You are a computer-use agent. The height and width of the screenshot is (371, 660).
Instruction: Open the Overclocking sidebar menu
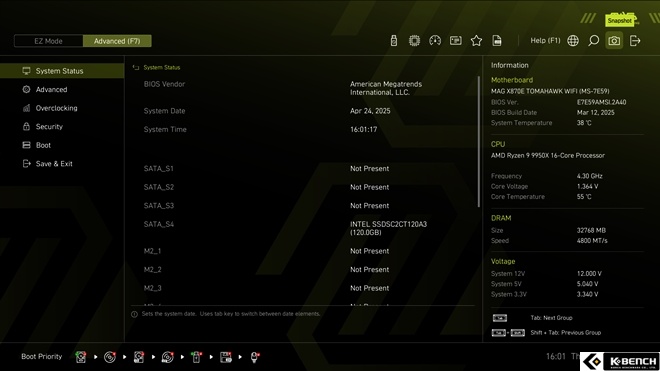62,108
